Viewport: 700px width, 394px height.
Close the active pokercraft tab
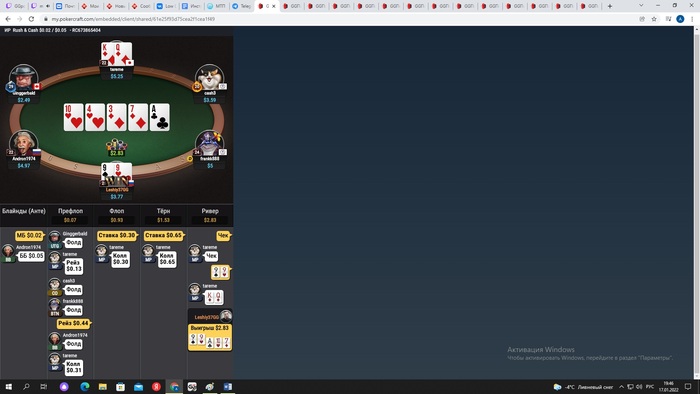(x=274, y=6)
